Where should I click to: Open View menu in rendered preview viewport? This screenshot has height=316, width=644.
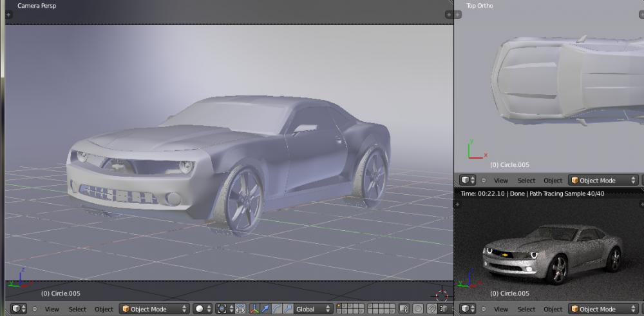[500, 309]
